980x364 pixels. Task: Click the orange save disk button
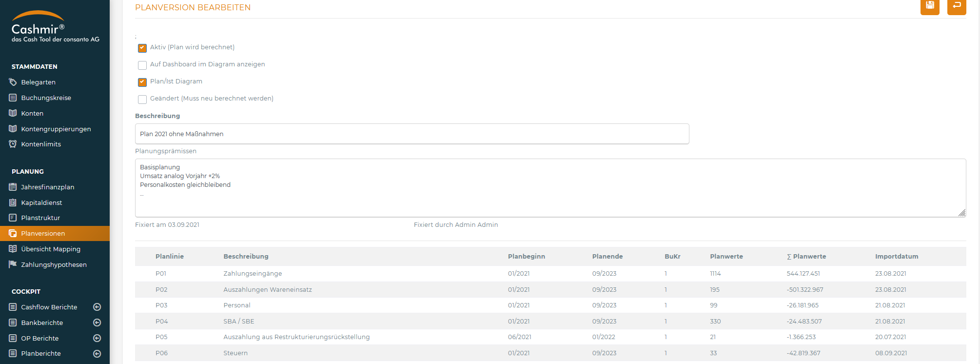tap(930, 6)
